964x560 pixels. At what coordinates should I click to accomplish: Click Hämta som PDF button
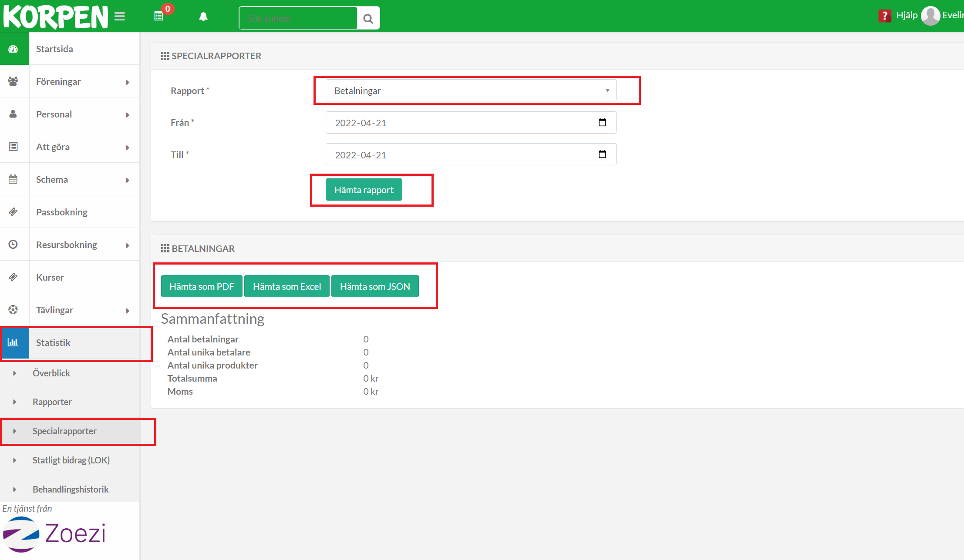coord(202,286)
